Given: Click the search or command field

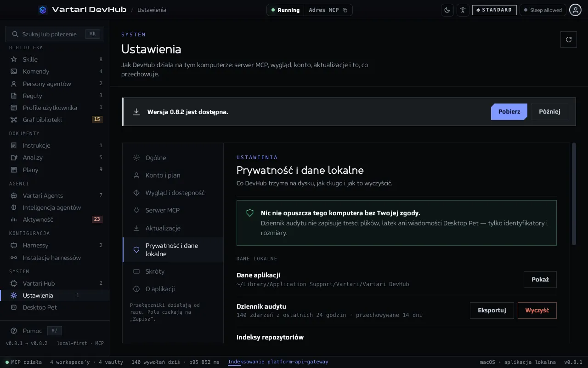Looking at the screenshot, I should click(55, 34).
